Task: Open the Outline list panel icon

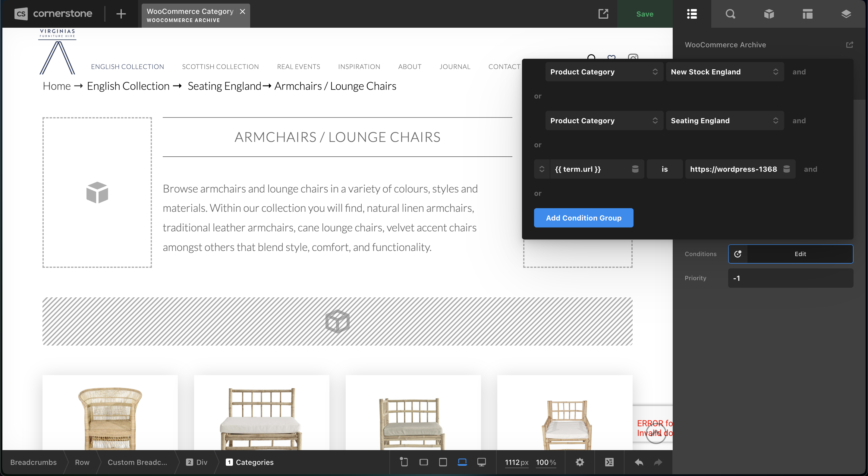Action: pyautogui.click(x=692, y=14)
